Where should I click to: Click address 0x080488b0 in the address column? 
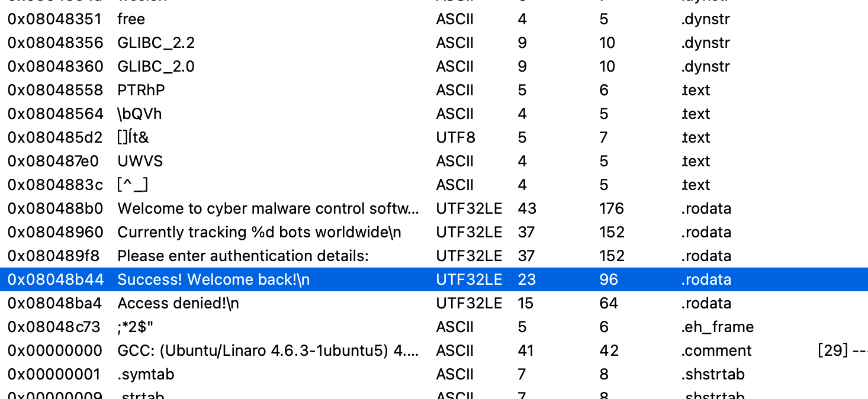(x=55, y=209)
